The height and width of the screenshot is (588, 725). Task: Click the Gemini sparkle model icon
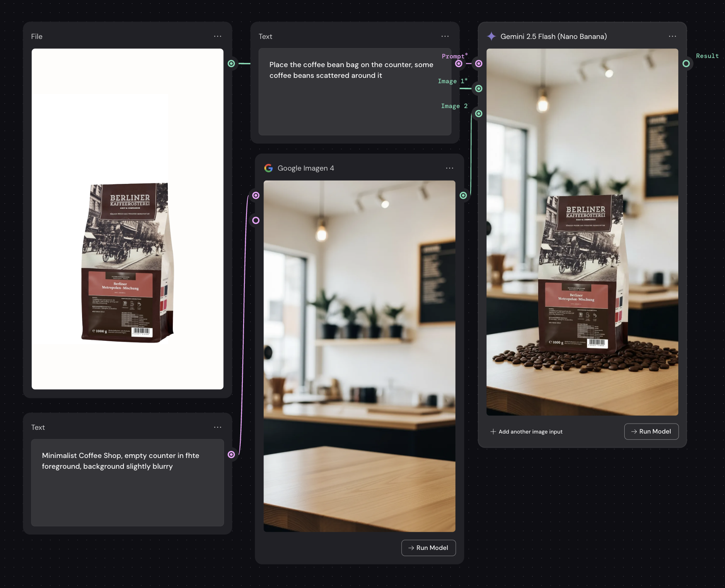coord(491,36)
